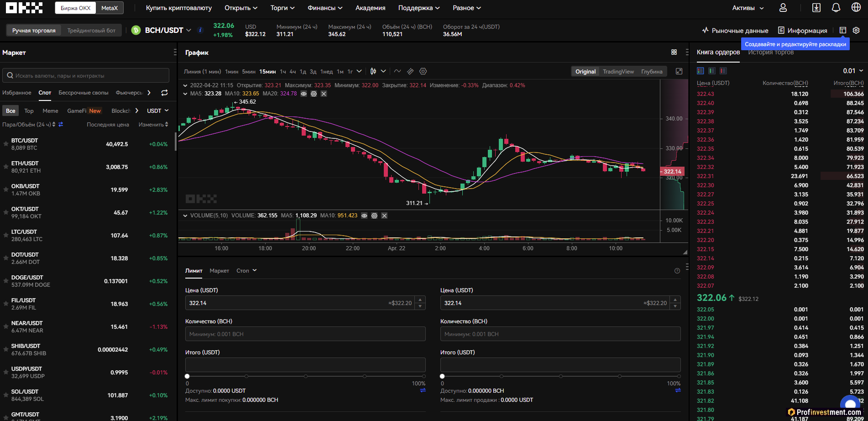This screenshot has height=421, width=868.
Task: Open order book 0.01 precision dropdown
Action: (853, 71)
